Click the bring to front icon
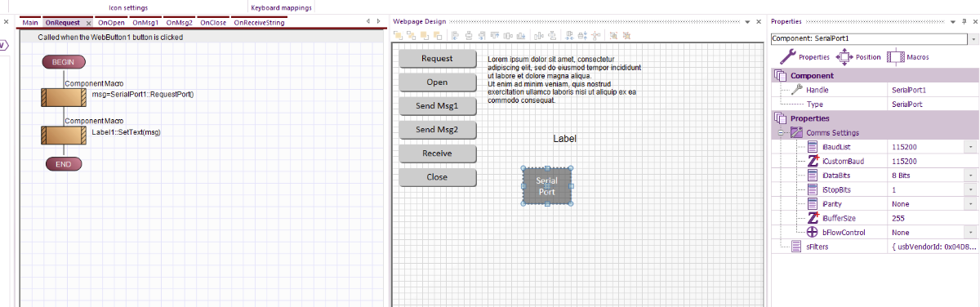This screenshot has width=980, height=307. point(399,35)
